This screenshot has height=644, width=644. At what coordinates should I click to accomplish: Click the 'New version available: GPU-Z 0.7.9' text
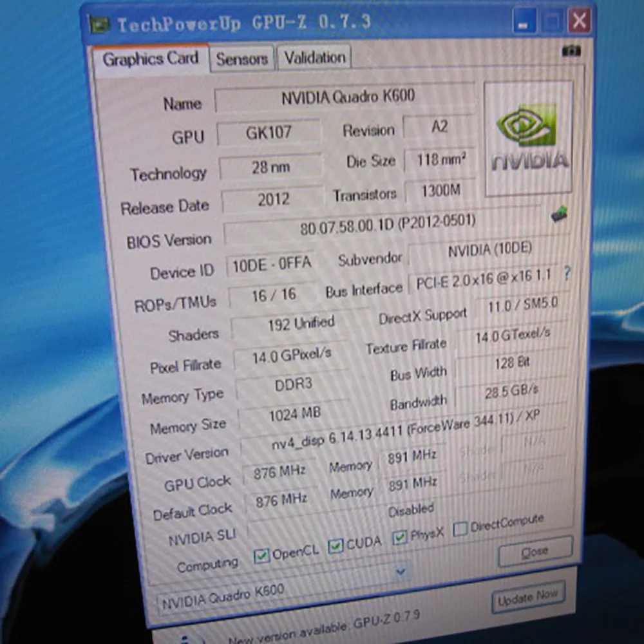[x=324, y=627]
